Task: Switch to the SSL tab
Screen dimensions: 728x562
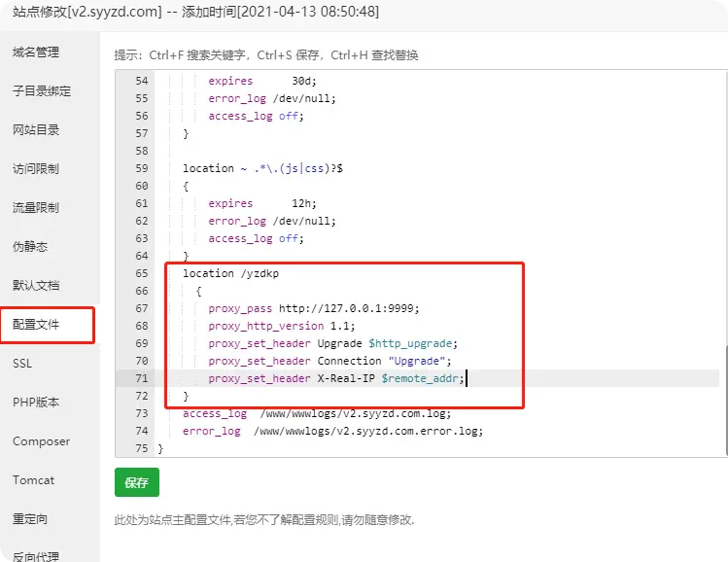Action: coord(22,364)
